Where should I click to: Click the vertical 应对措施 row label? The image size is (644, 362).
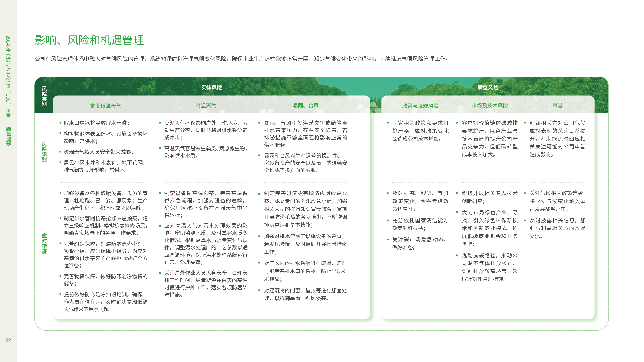point(44,244)
